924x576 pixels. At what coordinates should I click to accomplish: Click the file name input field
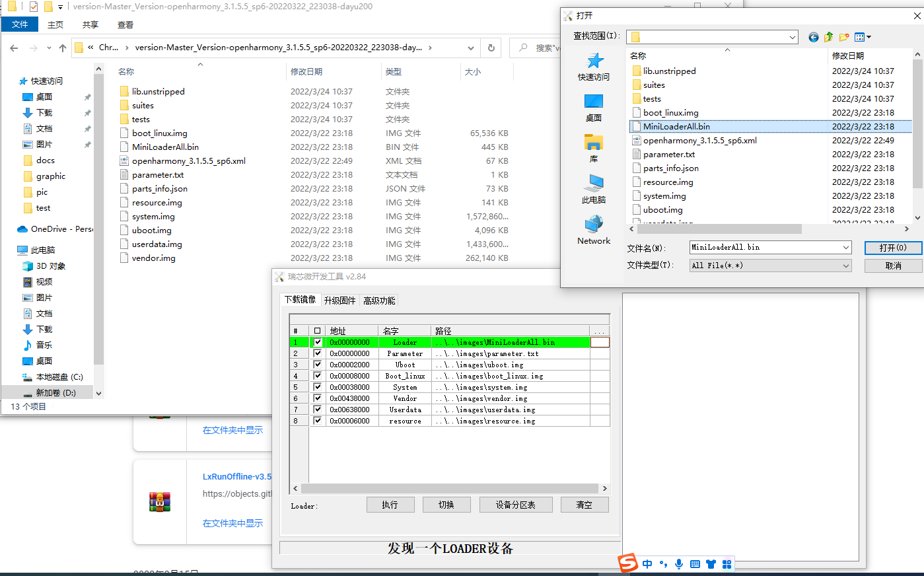tap(765, 248)
